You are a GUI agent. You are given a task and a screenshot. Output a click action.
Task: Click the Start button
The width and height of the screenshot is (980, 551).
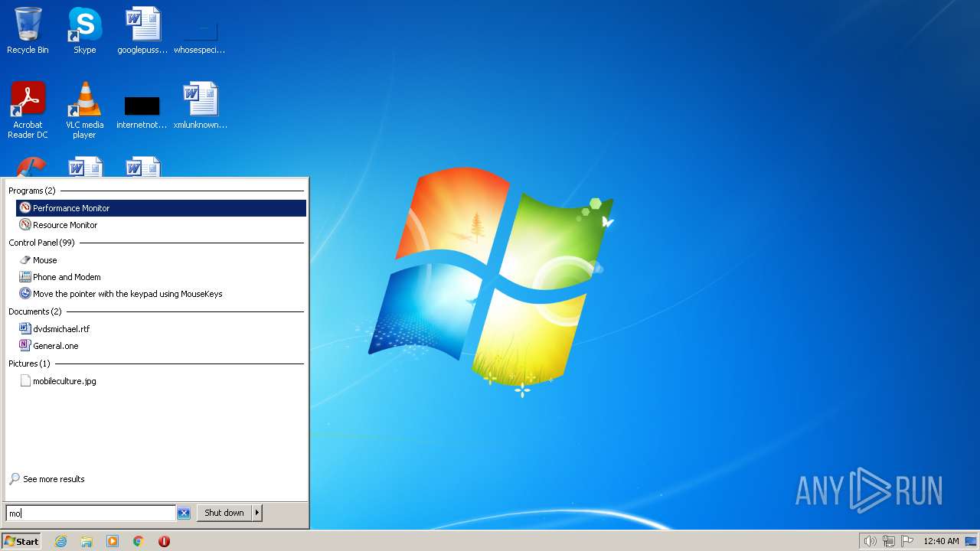pyautogui.click(x=21, y=541)
